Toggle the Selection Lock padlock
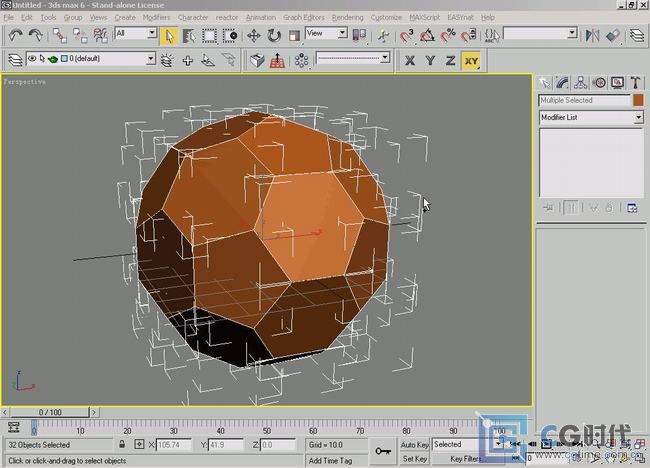Viewport: 650px width, 468px height. pos(122,444)
